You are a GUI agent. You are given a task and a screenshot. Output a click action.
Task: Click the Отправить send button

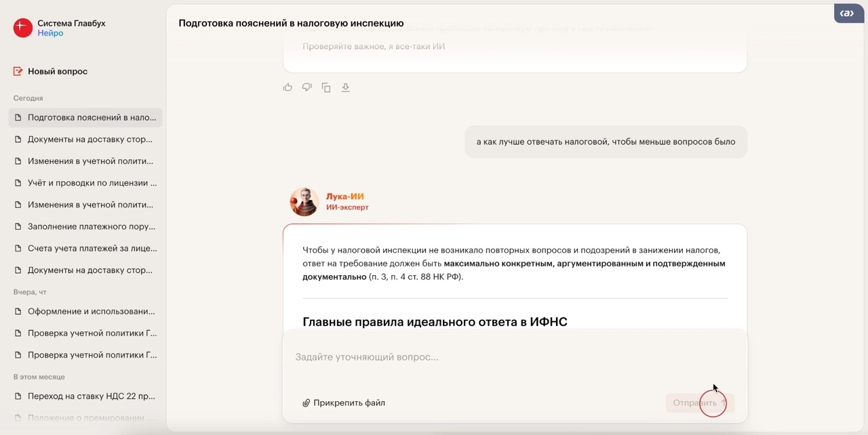coord(700,403)
